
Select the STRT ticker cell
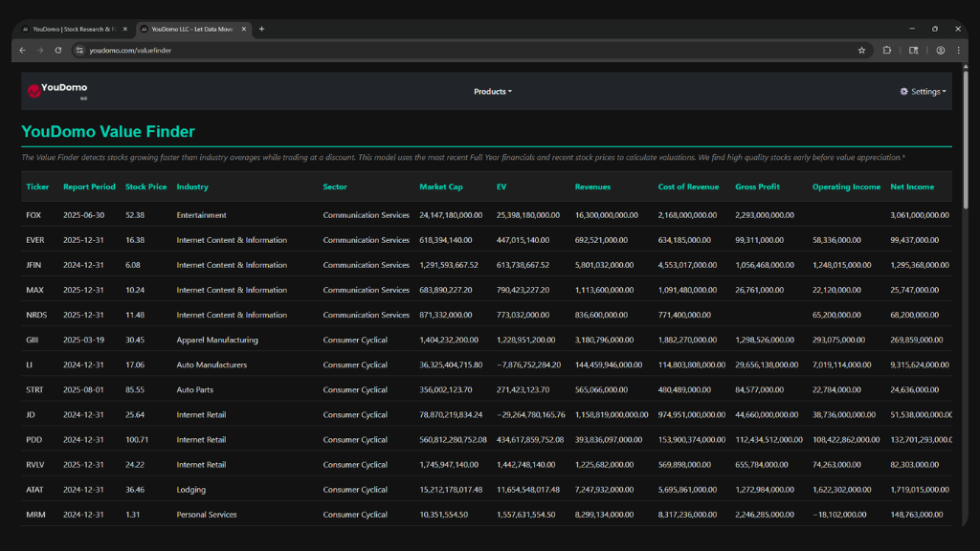pyautogui.click(x=35, y=390)
